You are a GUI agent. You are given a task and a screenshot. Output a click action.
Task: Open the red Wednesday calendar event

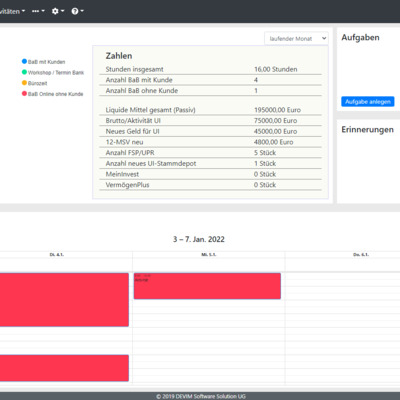207,286
